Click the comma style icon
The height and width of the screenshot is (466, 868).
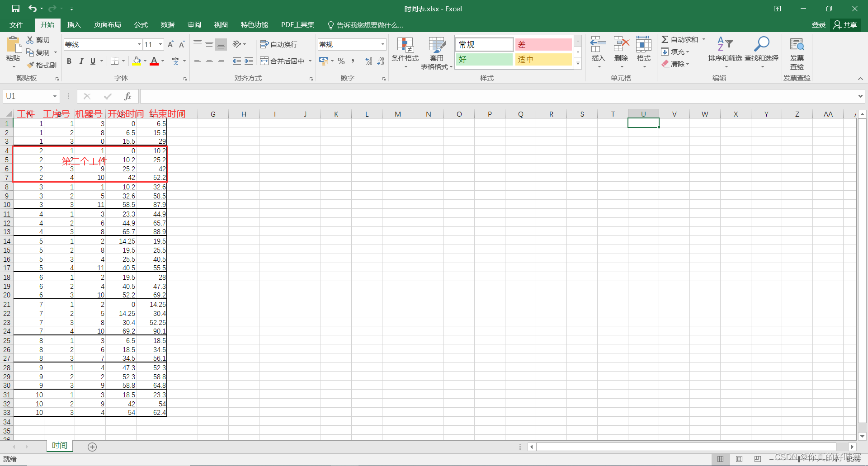353,61
